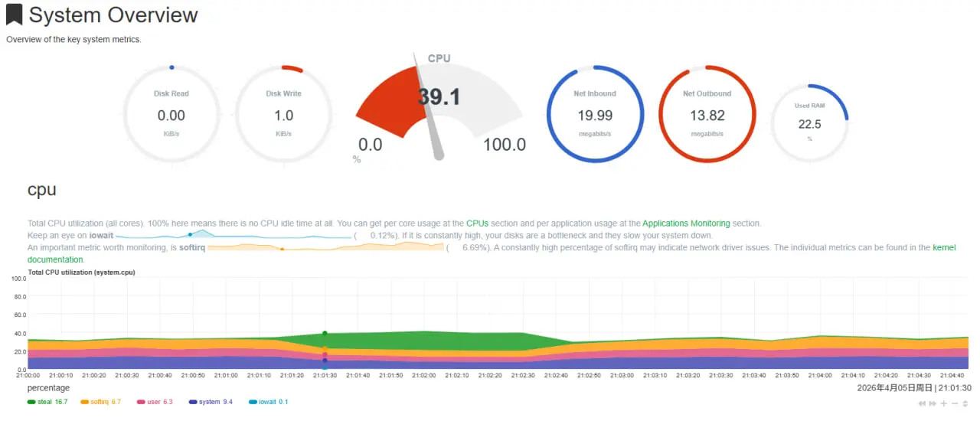Rewind the CPU chart with left arrows
The height and width of the screenshot is (421, 980).
[x=922, y=403]
